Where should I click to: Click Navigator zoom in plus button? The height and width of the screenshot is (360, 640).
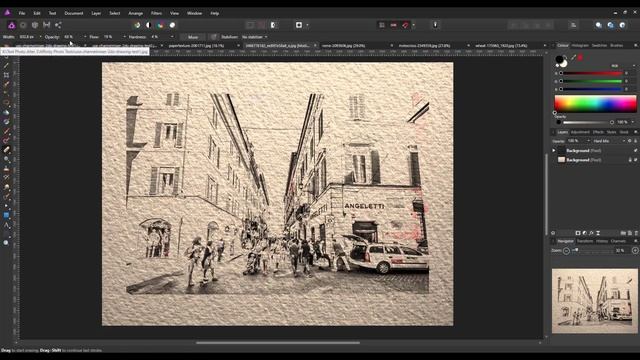(635, 251)
